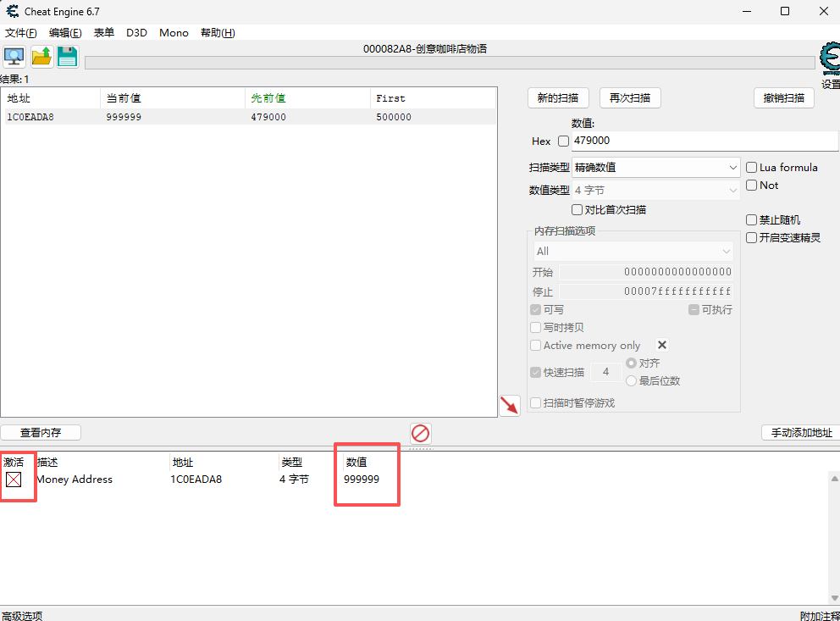Open the Mono menu

[174, 33]
